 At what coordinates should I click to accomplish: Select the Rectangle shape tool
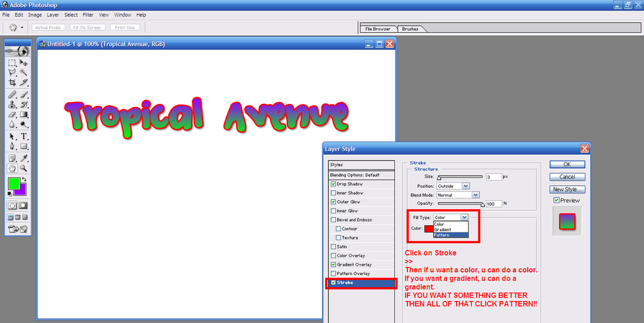click(24, 146)
